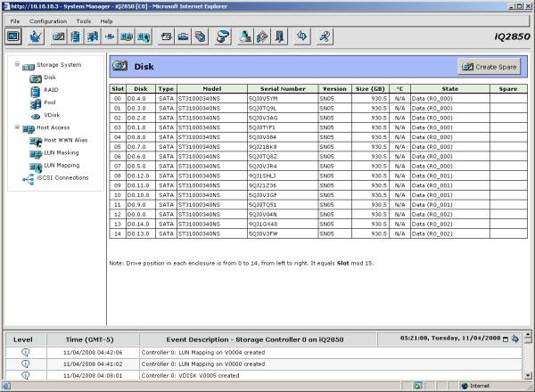This screenshot has width=535, height=392.
Task: Click the small square icon after the date
Action: pyautogui.click(x=506, y=339)
